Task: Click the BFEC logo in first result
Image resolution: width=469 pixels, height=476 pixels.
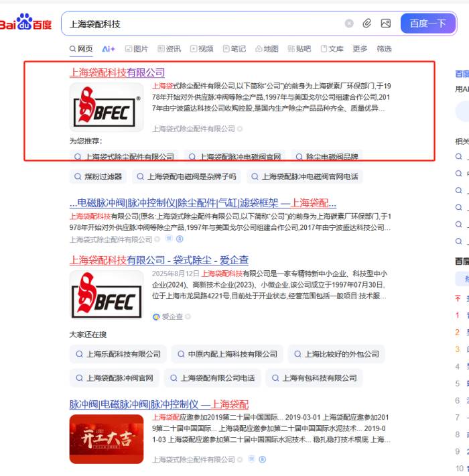Action: [x=107, y=107]
